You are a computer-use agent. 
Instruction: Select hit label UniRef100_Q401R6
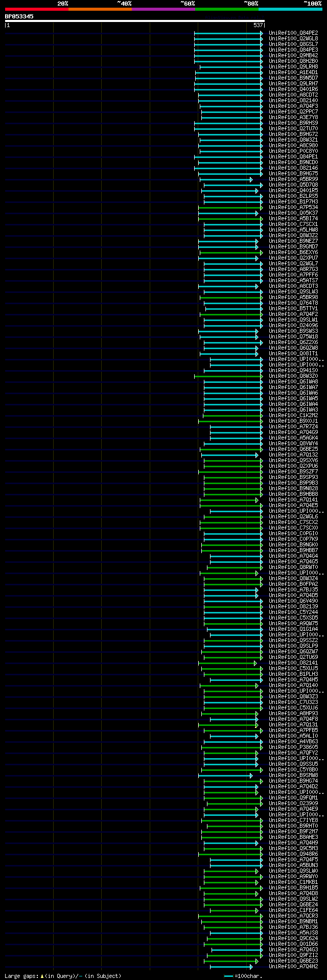pyautogui.click(x=293, y=89)
